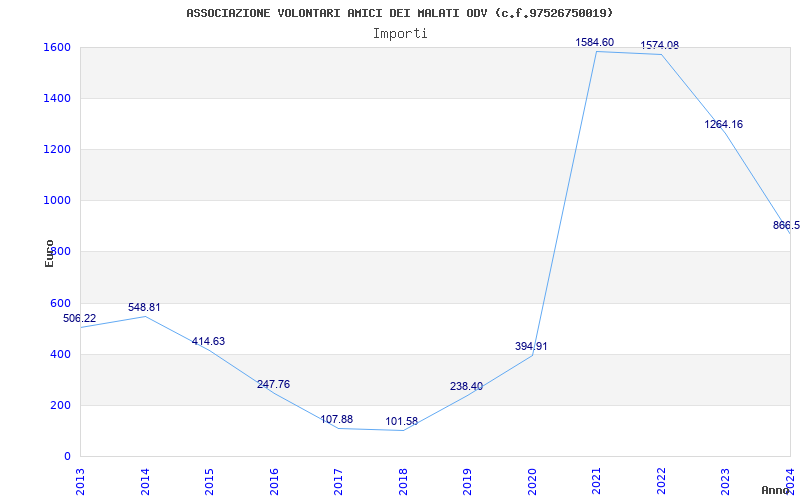Click y-axis value 400
The width and height of the screenshot is (800, 500).
coord(60,354)
